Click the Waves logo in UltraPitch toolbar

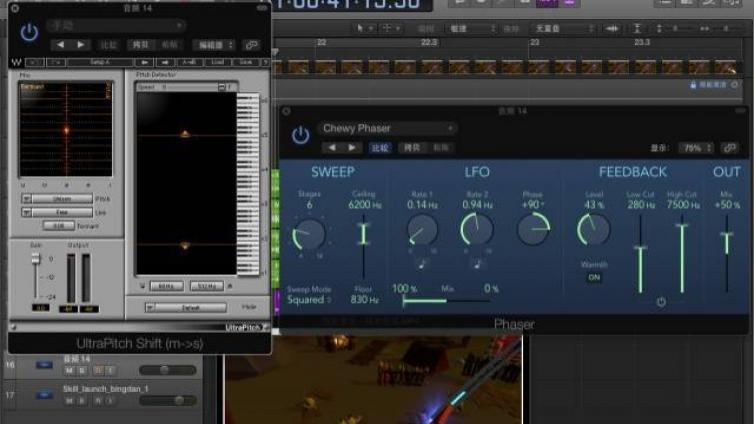16,62
